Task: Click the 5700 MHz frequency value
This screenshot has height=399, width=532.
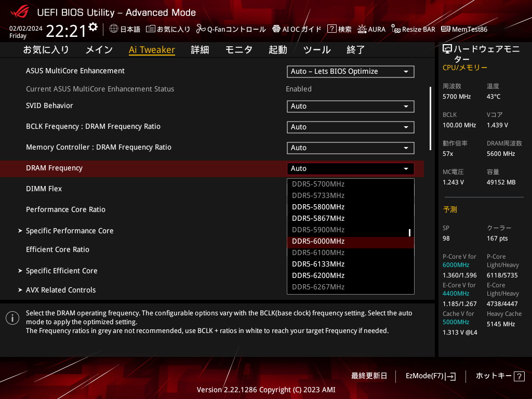Action: pyautogui.click(x=457, y=97)
